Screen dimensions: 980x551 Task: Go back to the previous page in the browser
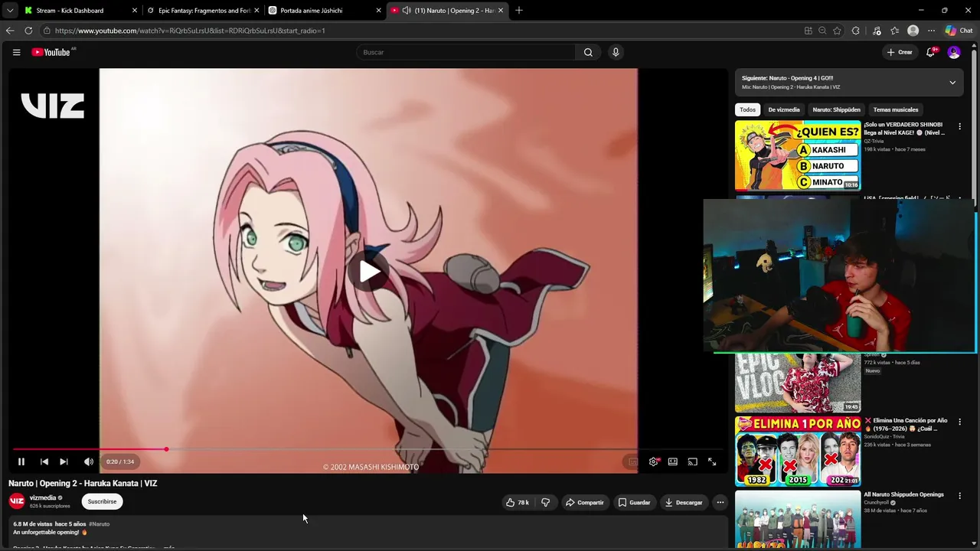point(10,31)
